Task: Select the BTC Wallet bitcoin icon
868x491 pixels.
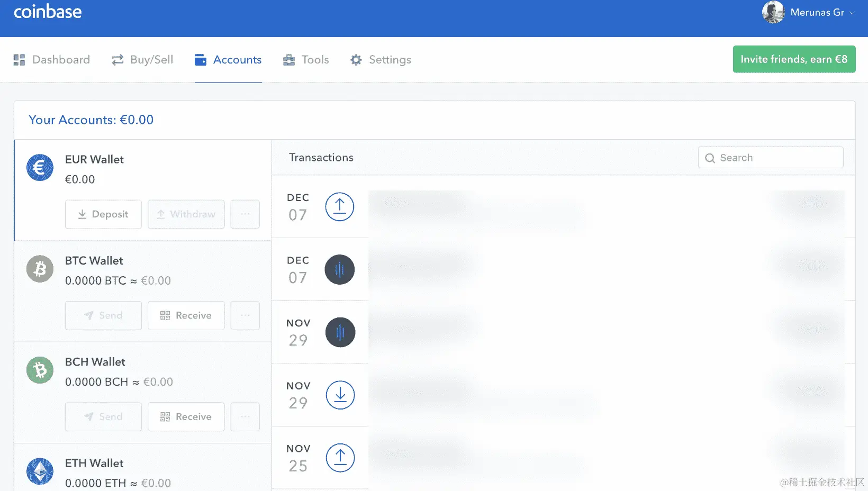Action: [x=40, y=269]
